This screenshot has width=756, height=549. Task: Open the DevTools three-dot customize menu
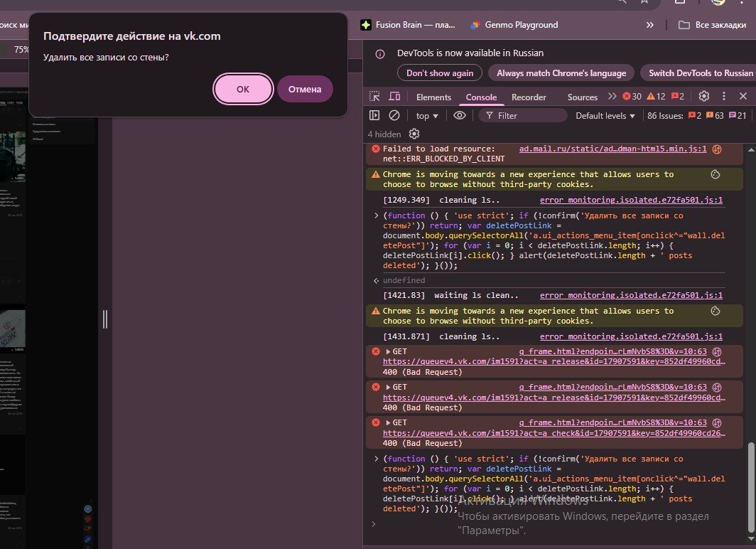(x=724, y=96)
